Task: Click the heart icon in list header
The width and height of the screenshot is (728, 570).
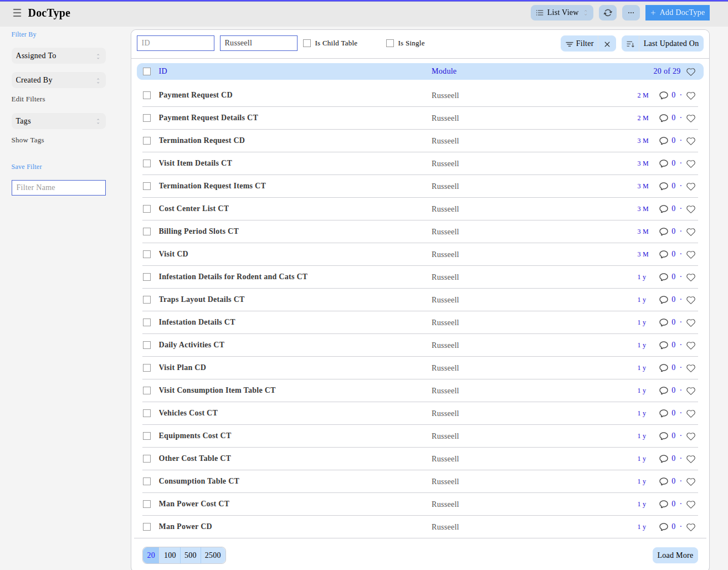Action: [691, 72]
